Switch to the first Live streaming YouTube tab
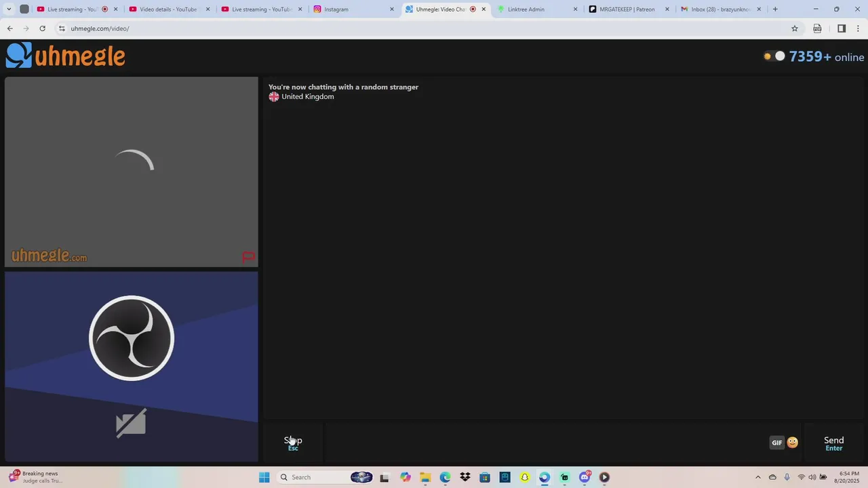This screenshot has height=488, width=868. pos(73,9)
